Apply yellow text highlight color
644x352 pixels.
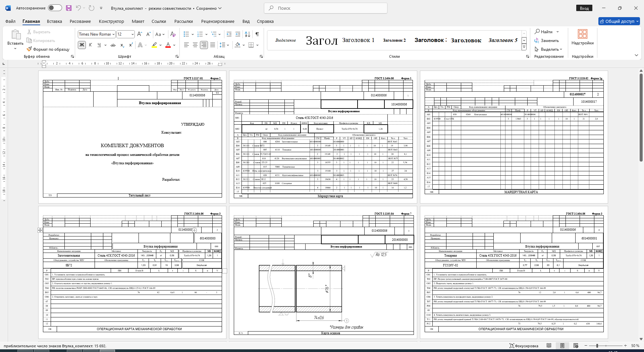click(154, 45)
